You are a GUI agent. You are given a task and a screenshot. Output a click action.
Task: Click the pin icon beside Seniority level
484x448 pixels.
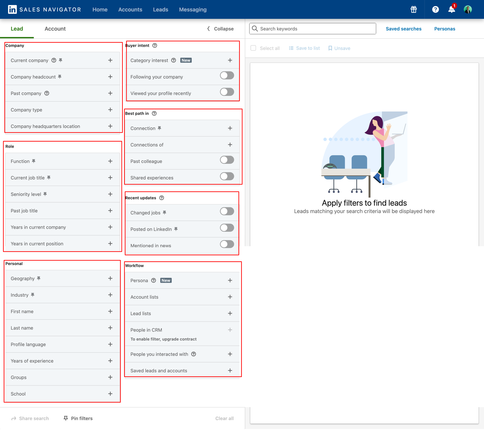[x=45, y=194]
